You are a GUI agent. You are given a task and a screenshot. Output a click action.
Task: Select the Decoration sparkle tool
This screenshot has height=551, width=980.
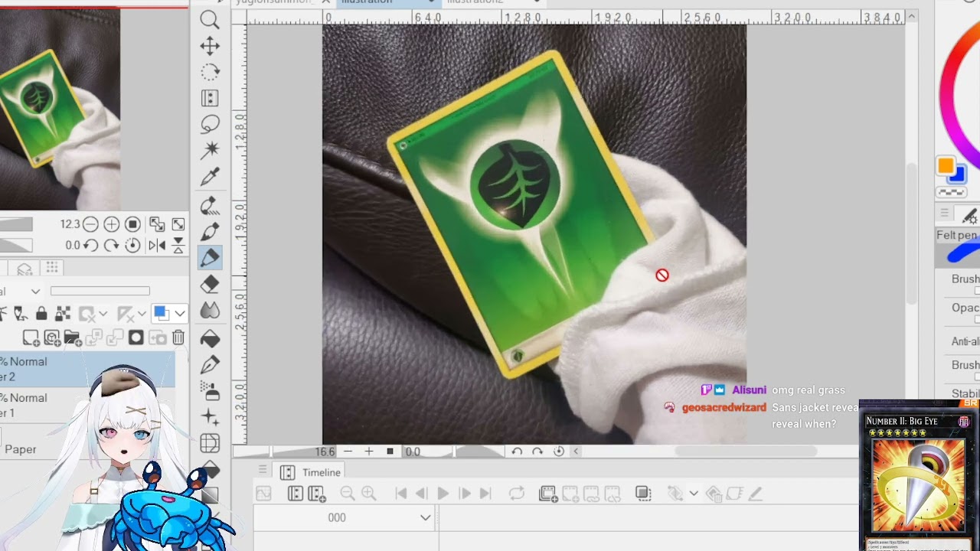pyautogui.click(x=210, y=417)
